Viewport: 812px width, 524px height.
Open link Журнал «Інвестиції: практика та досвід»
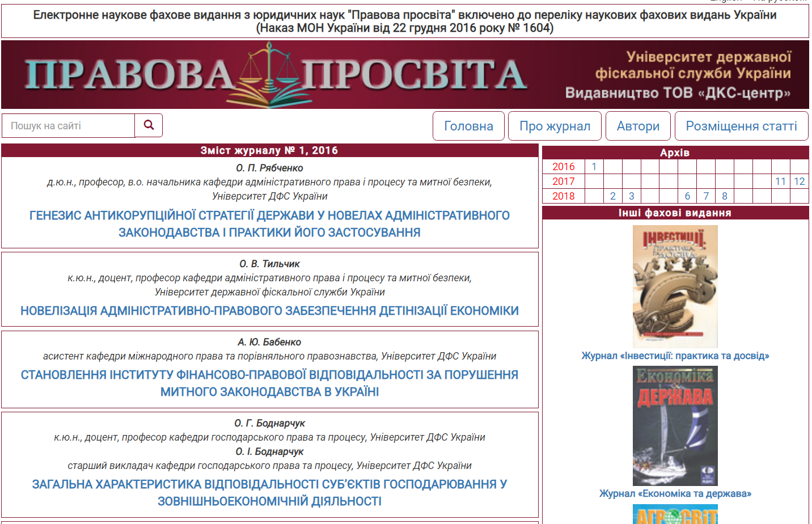point(675,356)
